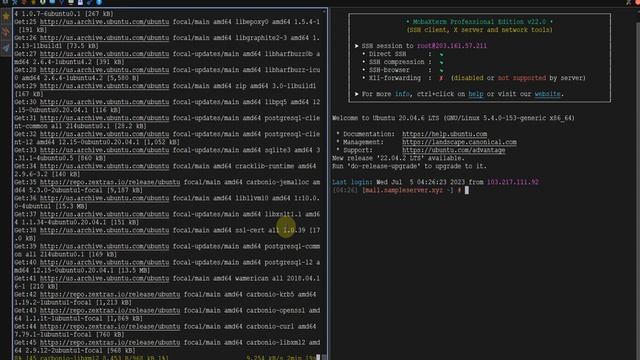Screen dimensions: 640x360
Task: Open the Get:26 libgraphite2-3 archive URL
Action: pyautogui.click(x=104, y=38)
